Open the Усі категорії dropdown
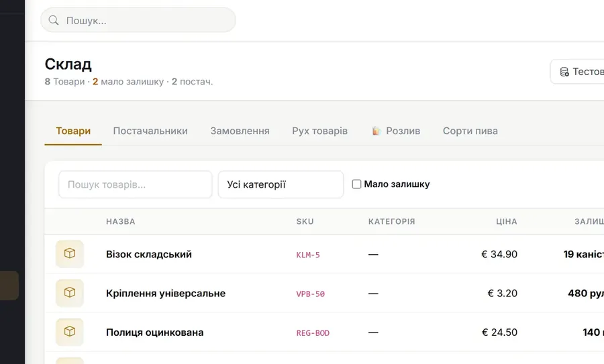Viewport: 604px width, 364px height. click(x=281, y=185)
